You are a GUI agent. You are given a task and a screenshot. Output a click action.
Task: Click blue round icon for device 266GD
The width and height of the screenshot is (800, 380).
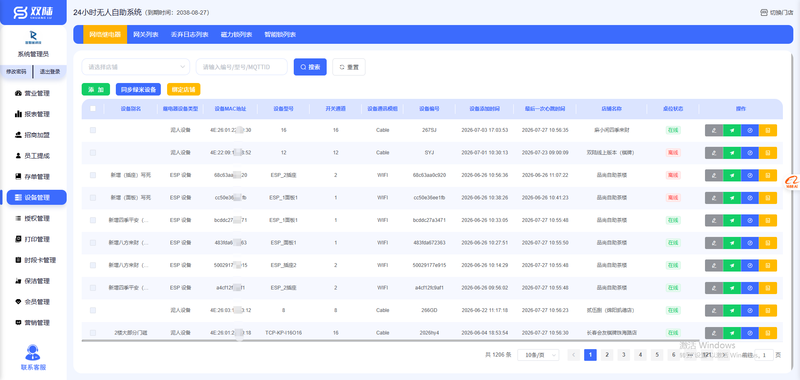[750, 310]
